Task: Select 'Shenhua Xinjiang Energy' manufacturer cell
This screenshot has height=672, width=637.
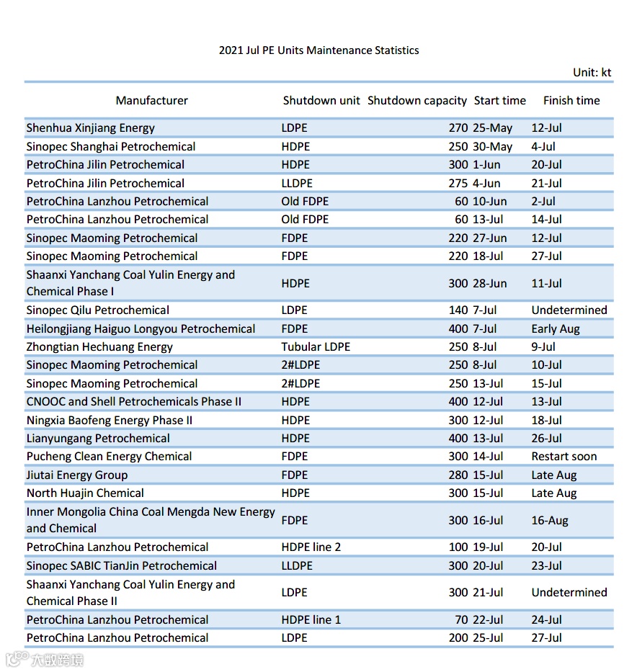Action: pyautogui.click(x=91, y=128)
